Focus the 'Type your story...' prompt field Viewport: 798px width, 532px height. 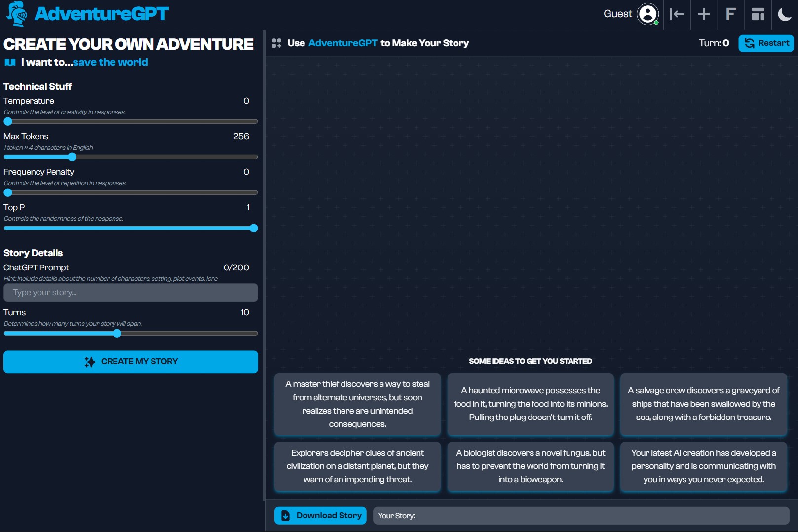131,293
